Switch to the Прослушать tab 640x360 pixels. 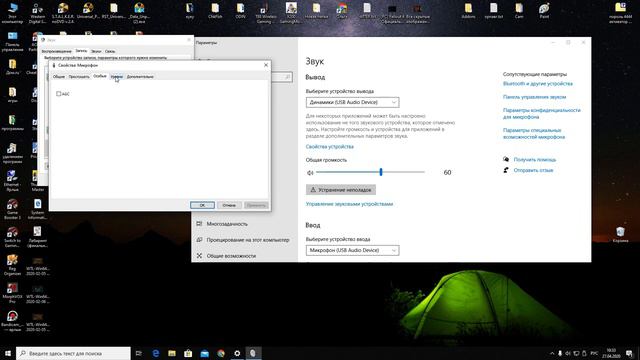tap(79, 76)
